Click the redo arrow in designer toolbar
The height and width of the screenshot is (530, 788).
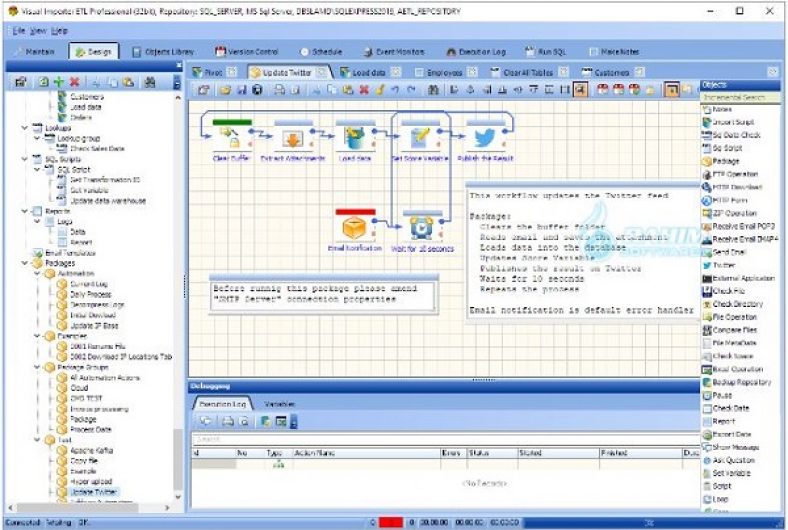pos(411,90)
